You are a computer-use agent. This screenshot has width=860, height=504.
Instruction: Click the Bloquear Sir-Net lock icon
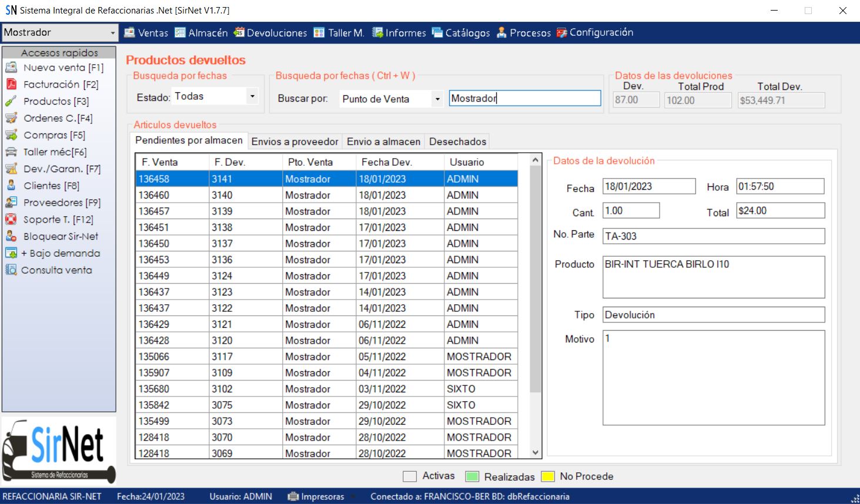pos(11,236)
